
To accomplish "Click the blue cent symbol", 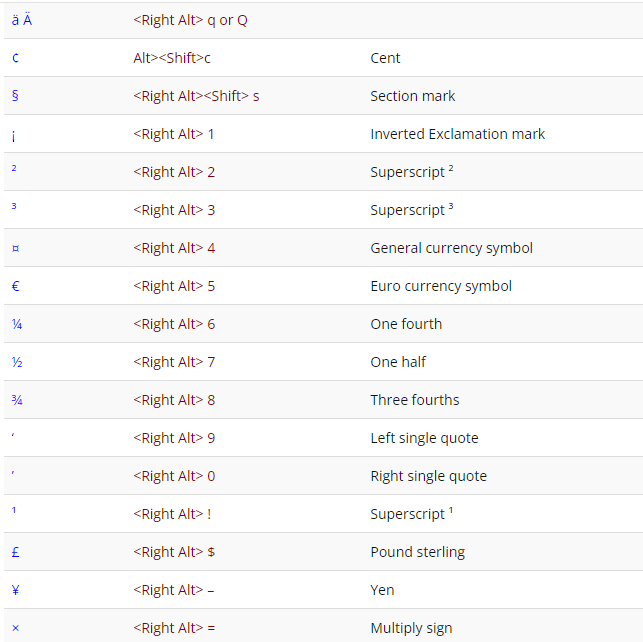I will coord(15,58).
